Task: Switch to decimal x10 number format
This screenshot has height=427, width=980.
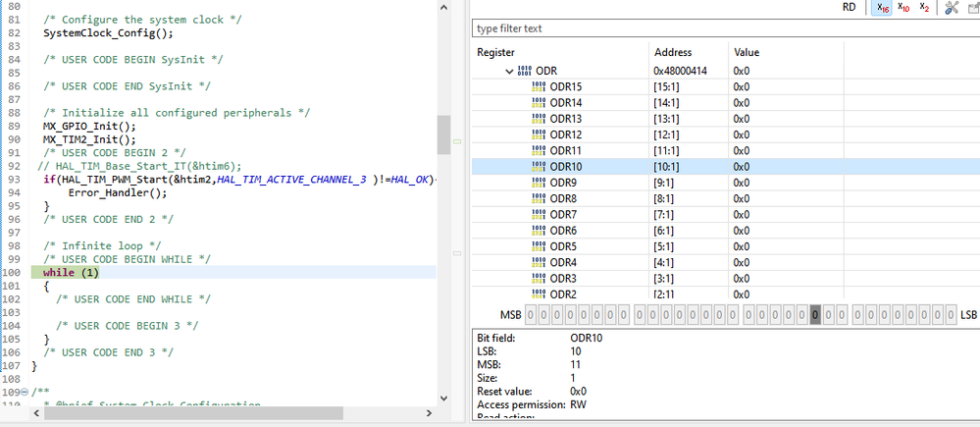Action: 903,8
